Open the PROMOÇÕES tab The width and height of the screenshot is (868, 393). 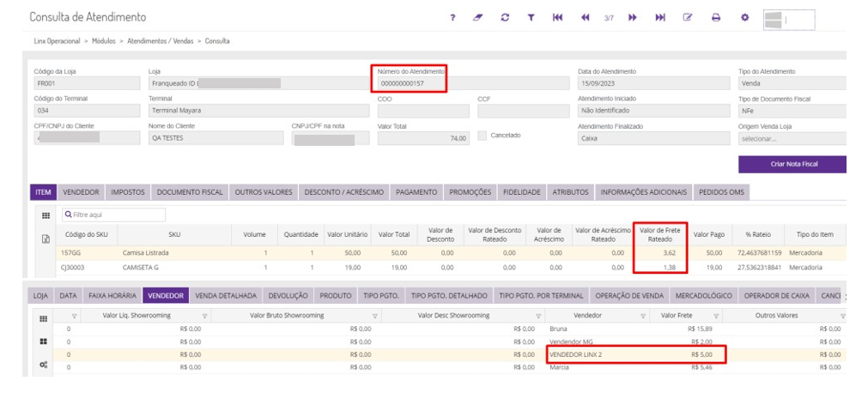click(470, 192)
